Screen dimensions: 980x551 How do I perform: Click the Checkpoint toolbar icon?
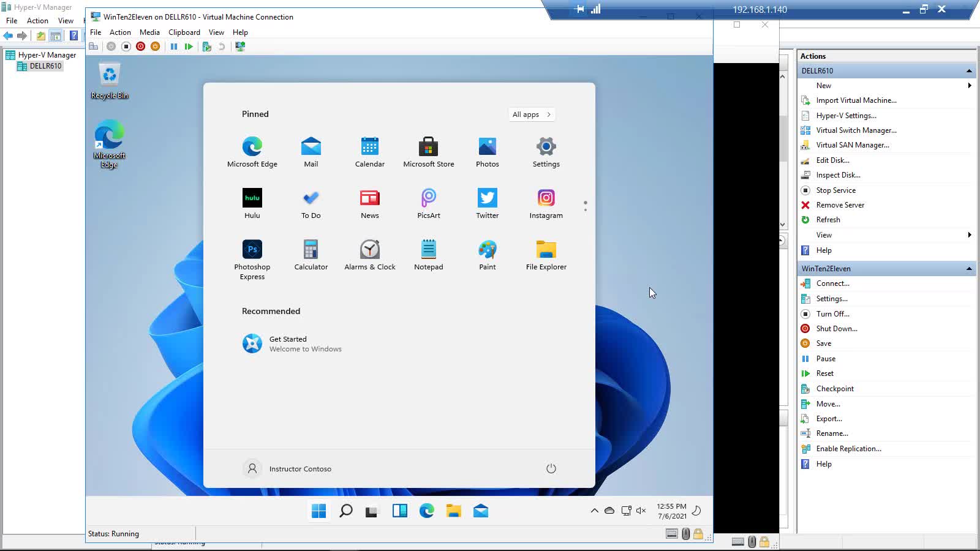click(x=207, y=47)
